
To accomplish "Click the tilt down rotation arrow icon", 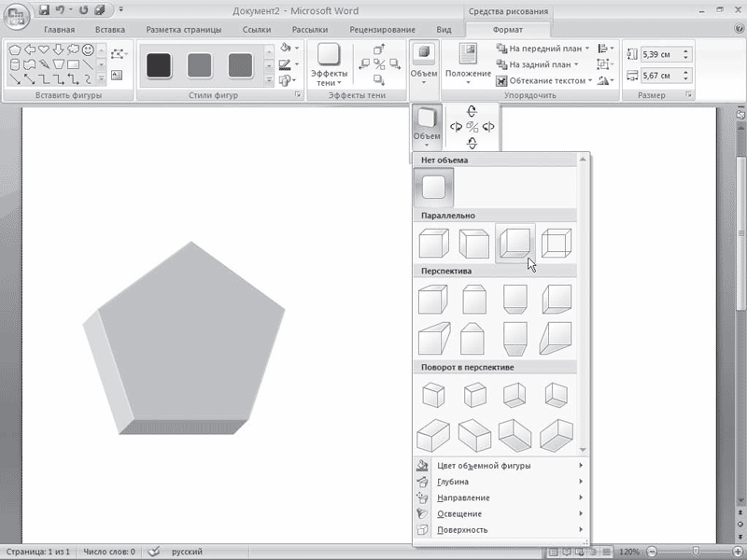I will pos(472,143).
